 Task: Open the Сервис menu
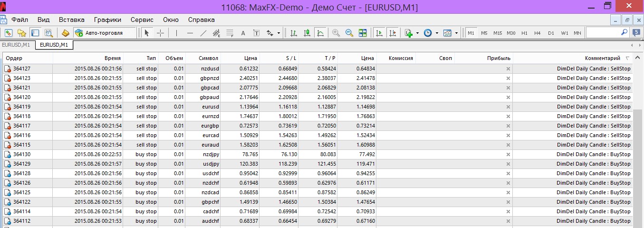point(142,20)
